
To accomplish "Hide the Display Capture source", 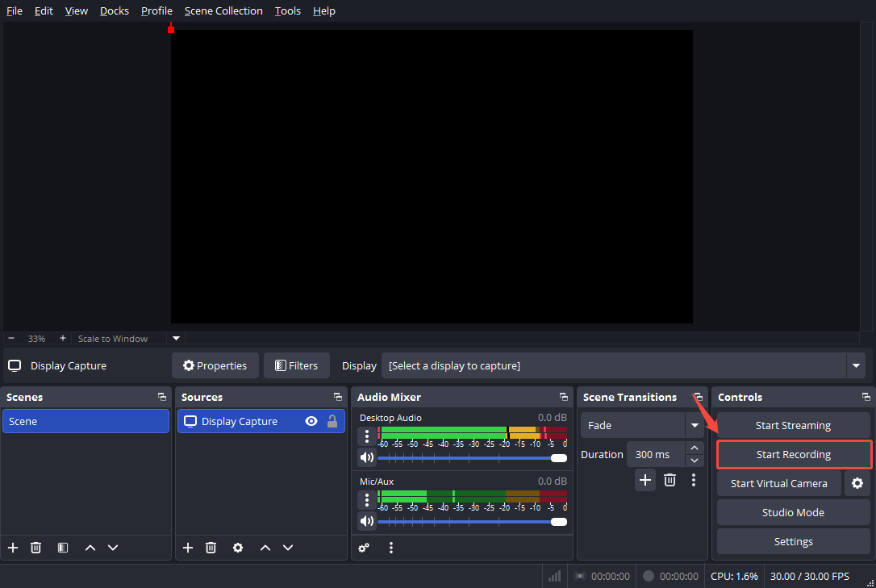I will point(311,421).
